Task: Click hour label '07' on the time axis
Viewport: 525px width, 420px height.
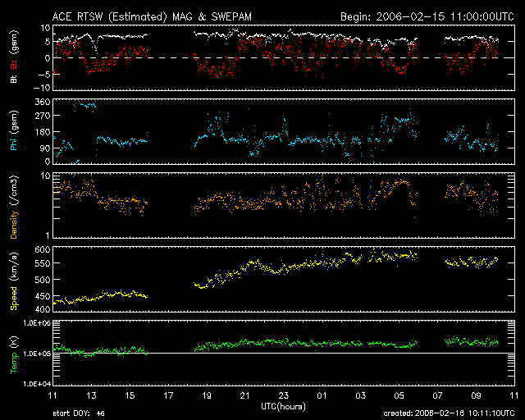Action: coord(437,396)
